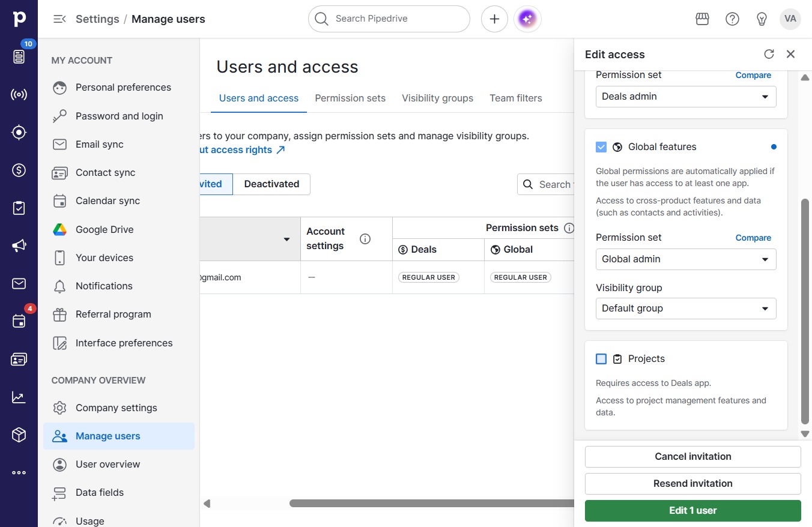The width and height of the screenshot is (812, 527).
Task: Open the VA account avatar menu
Action: coord(790,19)
